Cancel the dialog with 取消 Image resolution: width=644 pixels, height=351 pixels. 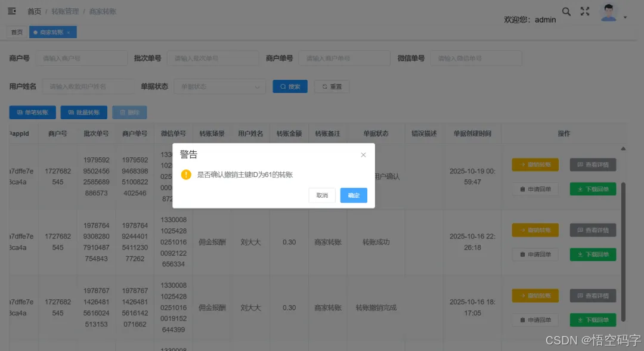point(322,195)
